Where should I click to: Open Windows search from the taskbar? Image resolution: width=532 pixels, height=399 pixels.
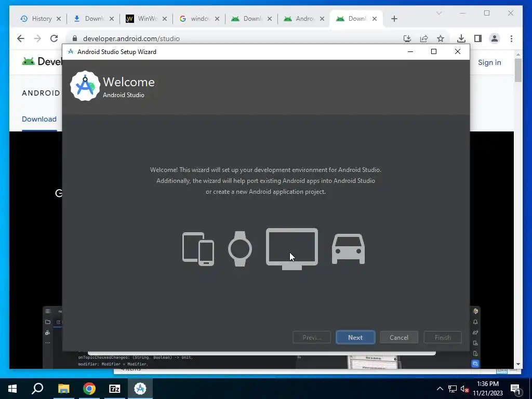click(37, 389)
